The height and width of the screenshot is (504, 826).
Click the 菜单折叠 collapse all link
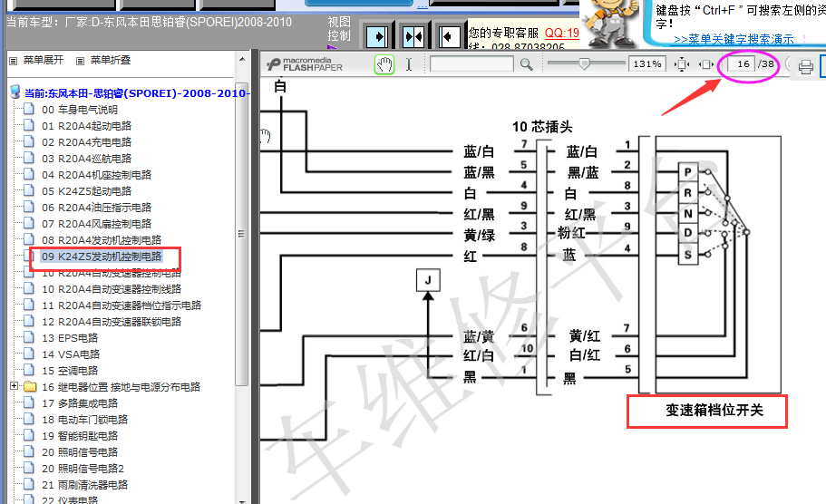coord(110,60)
